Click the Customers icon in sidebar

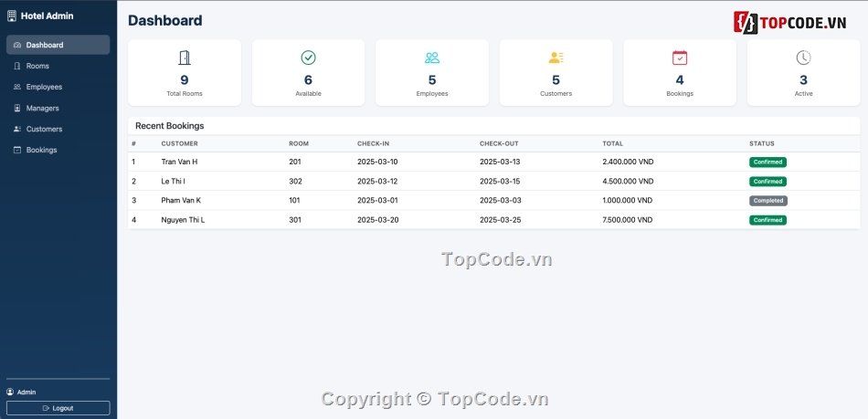(x=17, y=129)
